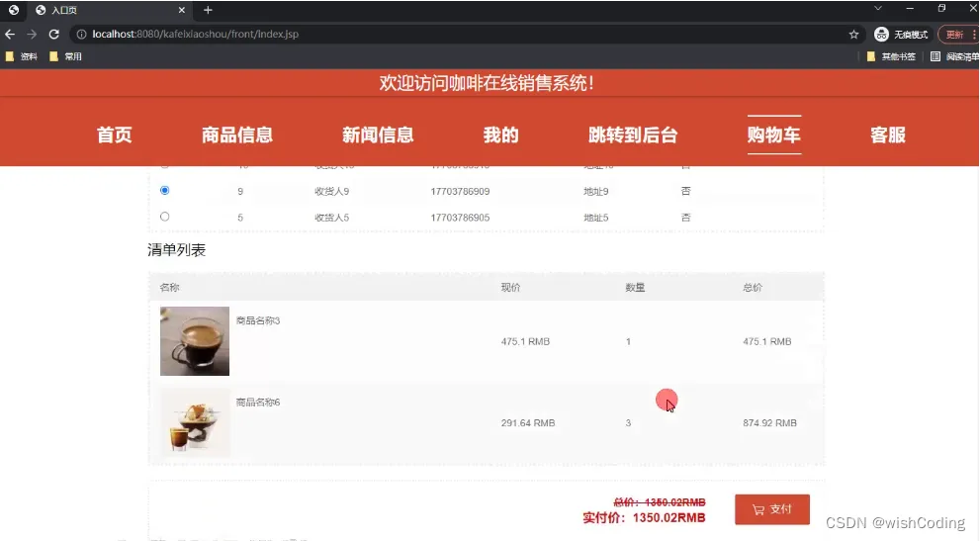Open the 首页 navigation item

tap(115, 135)
